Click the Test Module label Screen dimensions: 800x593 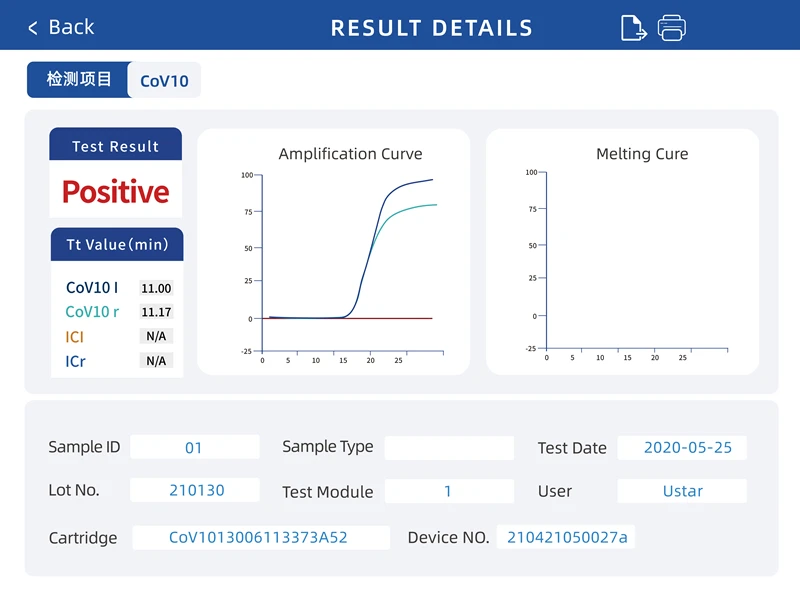(x=328, y=492)
